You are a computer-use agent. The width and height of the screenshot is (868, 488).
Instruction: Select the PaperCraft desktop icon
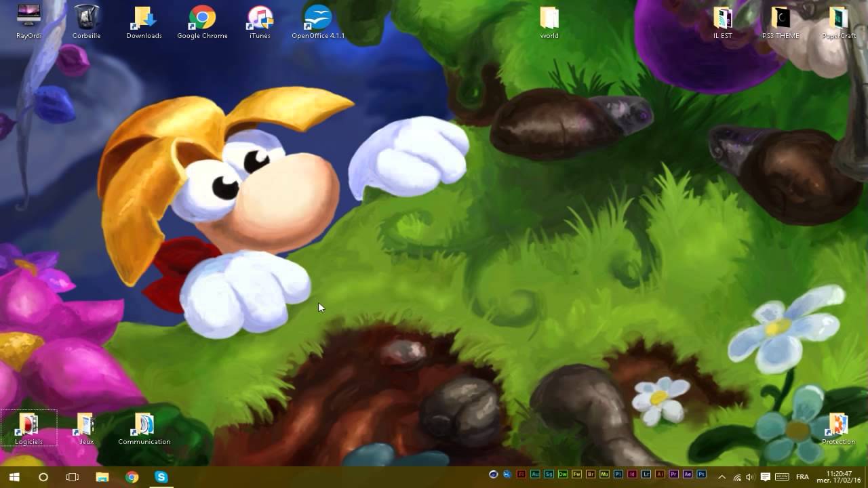coord(839,21)
